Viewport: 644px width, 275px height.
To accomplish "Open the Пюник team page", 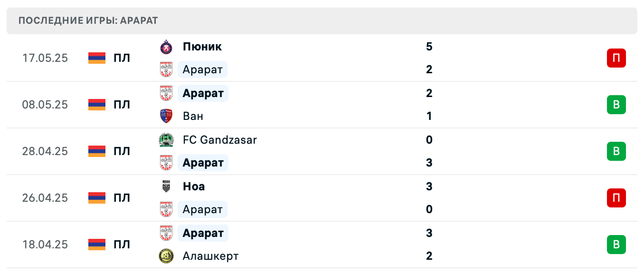I will [201, 47].
